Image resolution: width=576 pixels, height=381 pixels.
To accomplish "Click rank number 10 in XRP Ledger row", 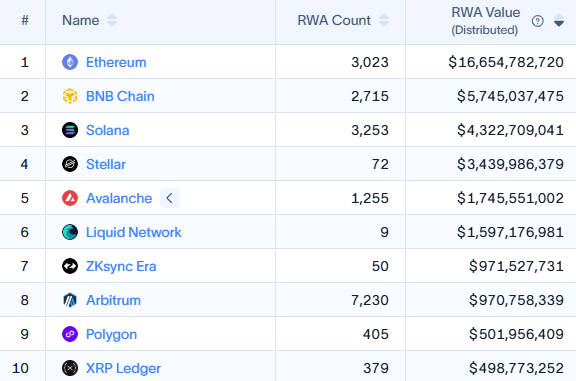I will 21,368.
